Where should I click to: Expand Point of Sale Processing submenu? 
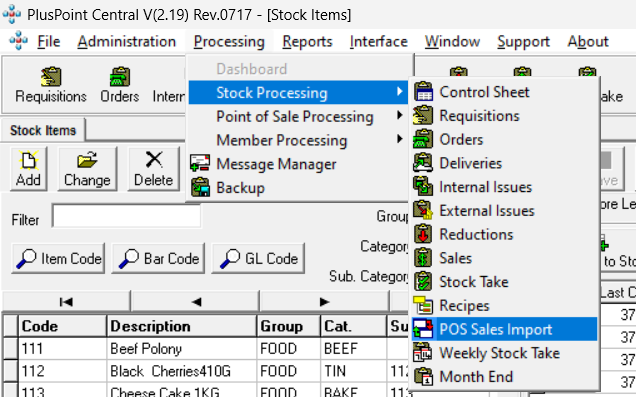298,117
